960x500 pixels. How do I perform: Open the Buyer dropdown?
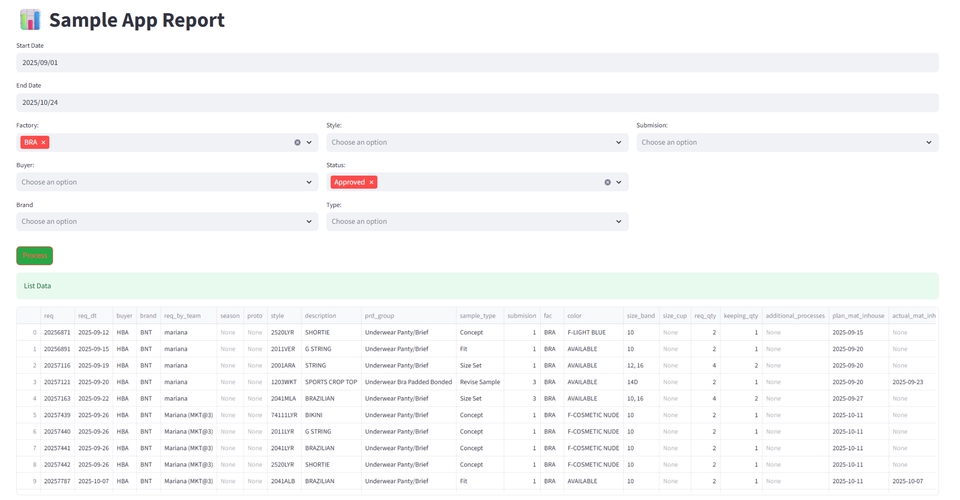(x=166, y=182)
